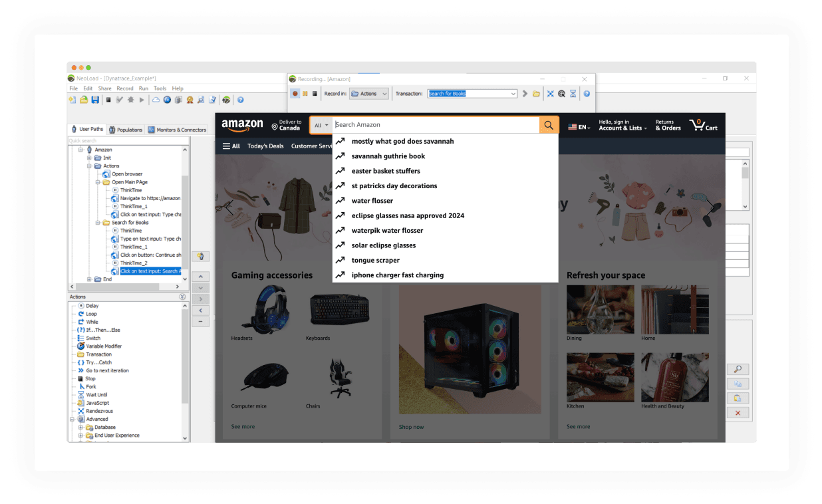Click 'See more' under Gaming accessories

click(243, 426)
